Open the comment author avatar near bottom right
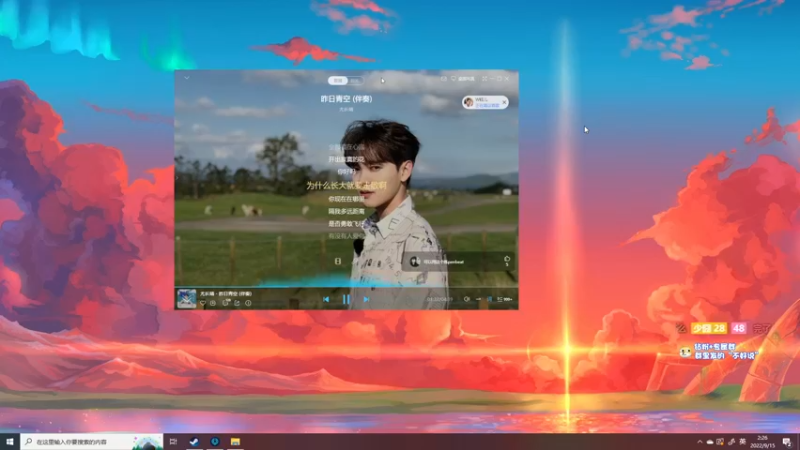The image size is (800, 450). tap(415, 262)
